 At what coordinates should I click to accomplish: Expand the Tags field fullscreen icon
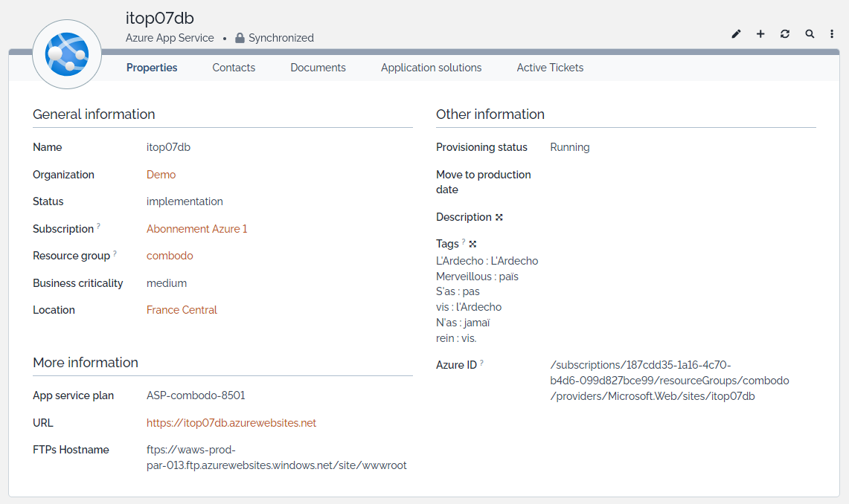pos(472,244)
